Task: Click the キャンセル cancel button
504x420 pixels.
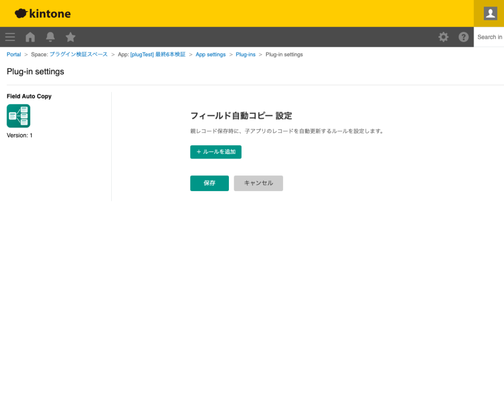Action: [258, 183]
